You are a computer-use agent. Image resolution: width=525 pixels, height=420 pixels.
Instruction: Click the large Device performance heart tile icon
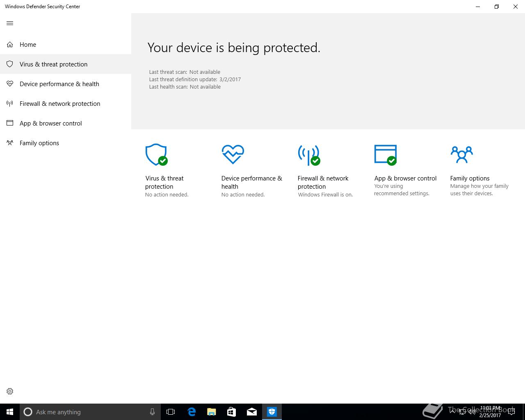[x=233, y=154]
